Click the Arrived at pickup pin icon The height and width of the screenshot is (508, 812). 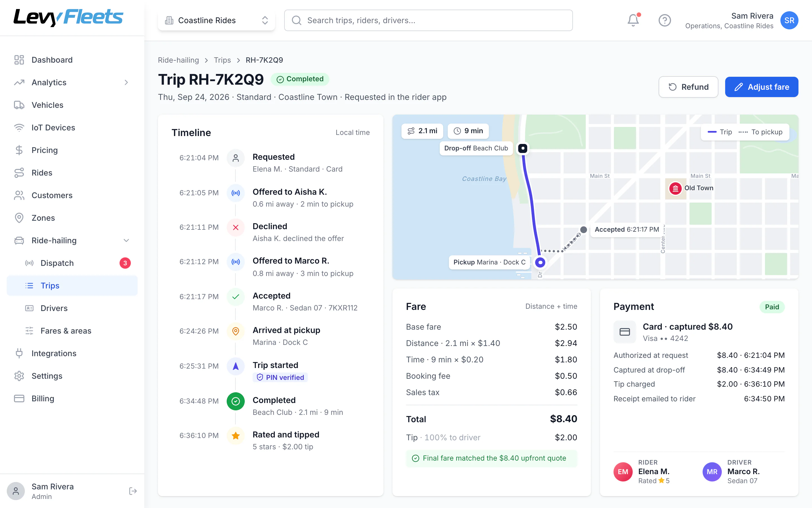point(235,331)
